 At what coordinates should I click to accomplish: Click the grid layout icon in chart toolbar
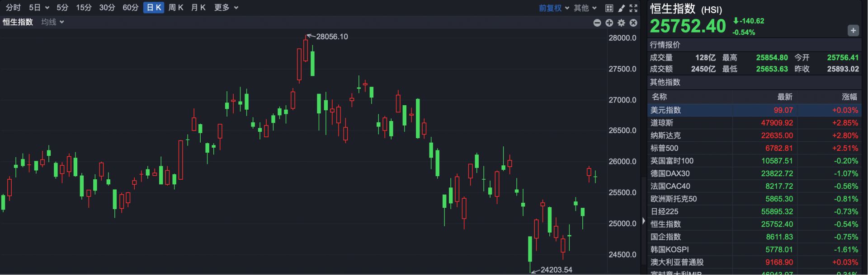coord(609,8)
